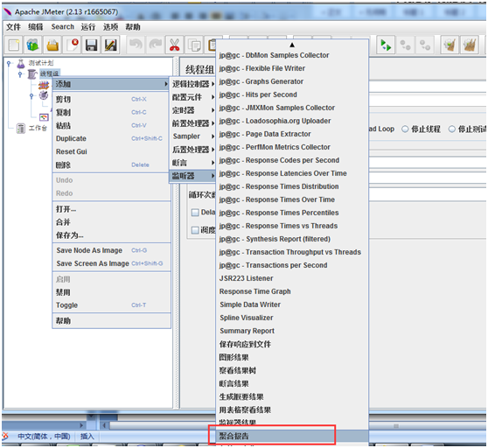Expand the Sampler submenu
This screenshot has height=448, width=488.
[x=192, y=136]
